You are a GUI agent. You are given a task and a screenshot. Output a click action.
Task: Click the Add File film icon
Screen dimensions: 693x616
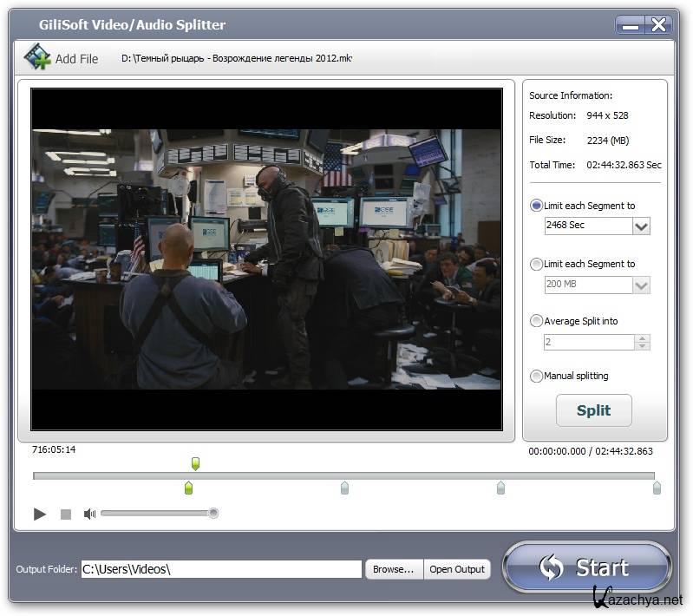click(37, 58)
